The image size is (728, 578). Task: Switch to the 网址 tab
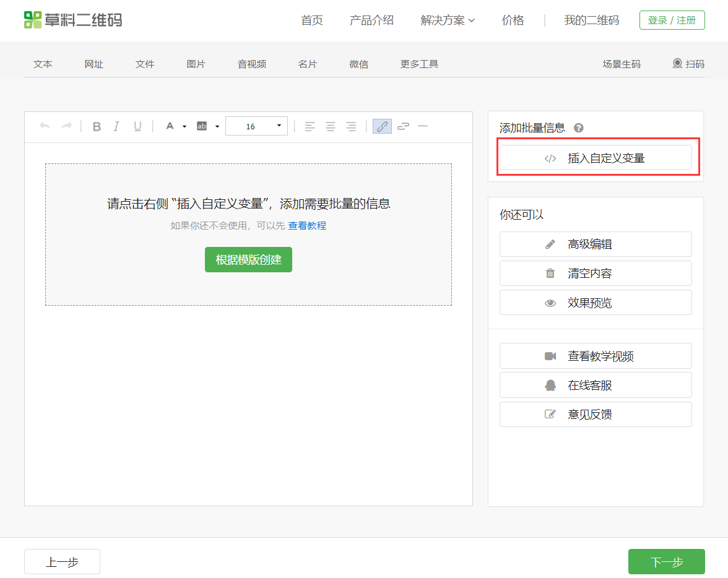pyautogui.click(x=94, y=64)
